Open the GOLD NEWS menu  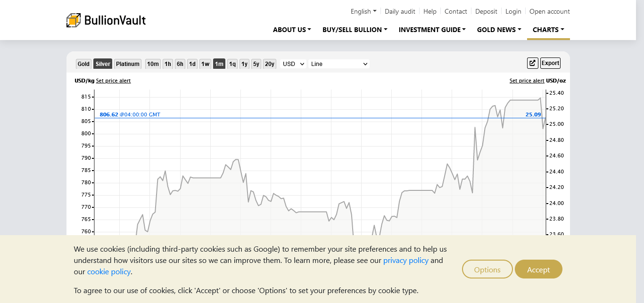tap(499, 30)
